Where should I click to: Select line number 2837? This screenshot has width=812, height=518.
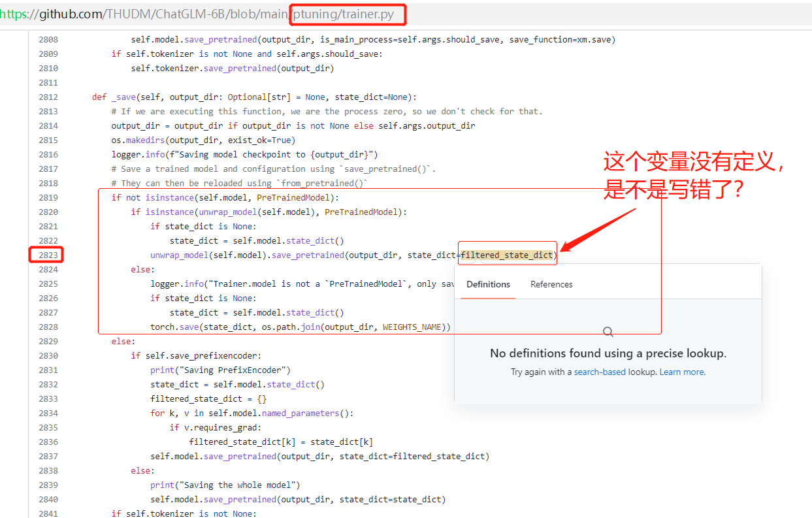coord(48,456)
